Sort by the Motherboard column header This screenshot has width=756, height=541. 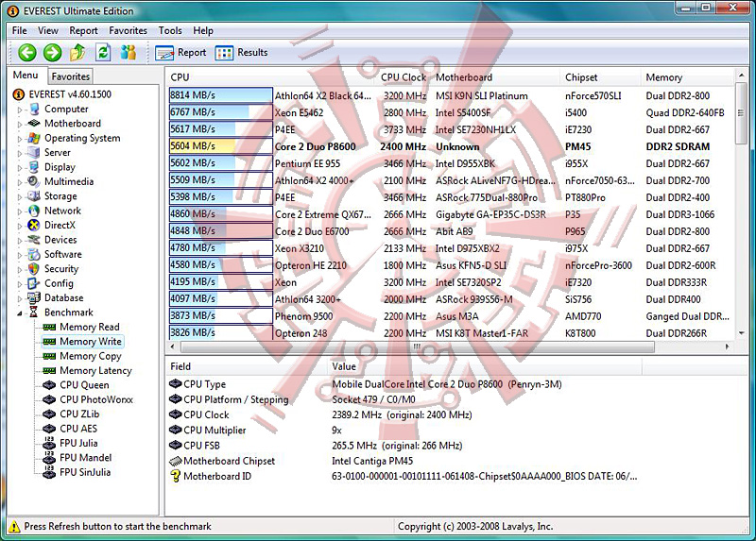click(495, 77)
